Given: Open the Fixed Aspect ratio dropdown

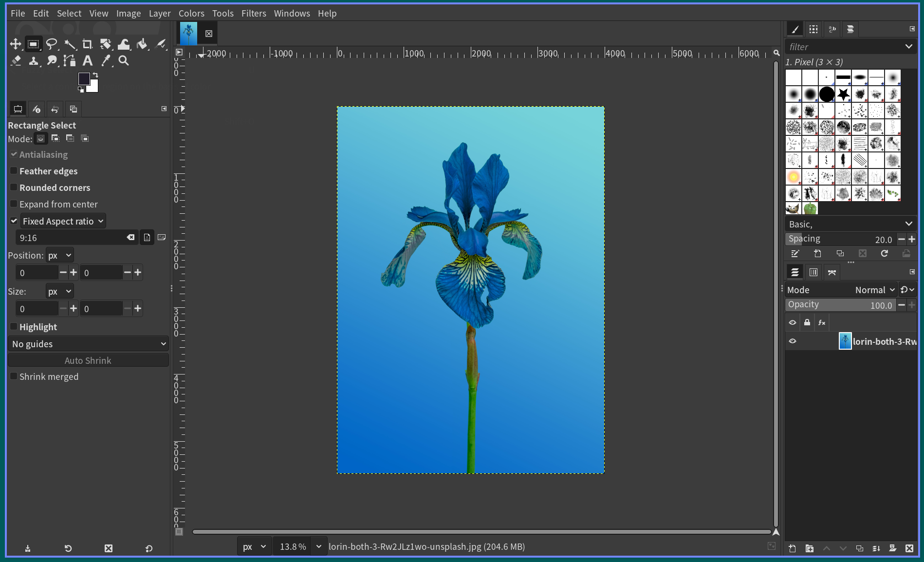Looking at the screenshot, I should (x=63, y=221).
